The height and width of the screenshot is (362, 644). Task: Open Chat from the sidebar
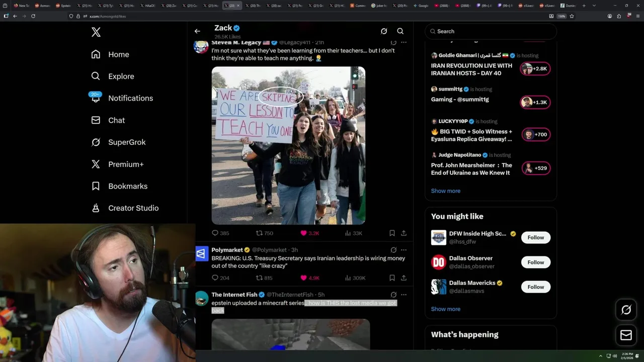pos(108,120)
